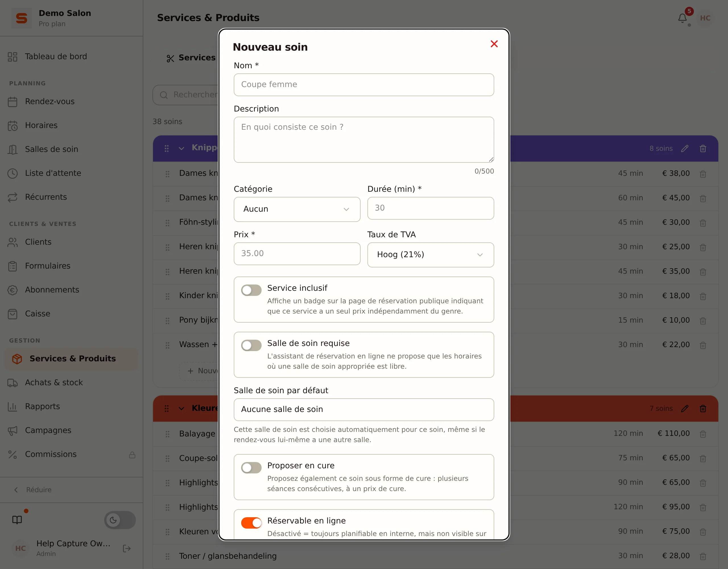Disable the Réservable en ligne switch
This screenshot has width=728, height=569.
251,523
